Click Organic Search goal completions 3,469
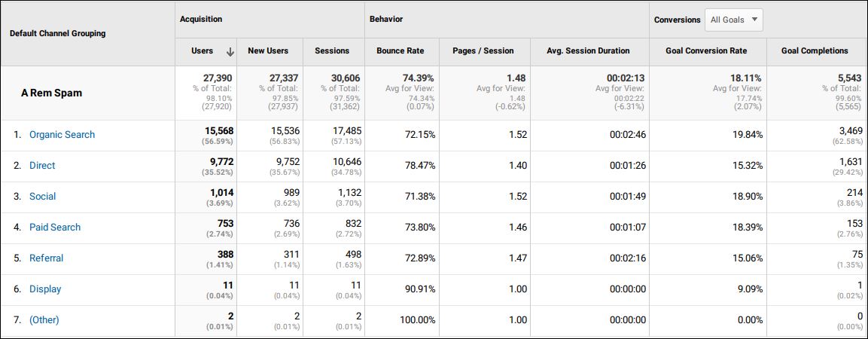 point(850,131)
